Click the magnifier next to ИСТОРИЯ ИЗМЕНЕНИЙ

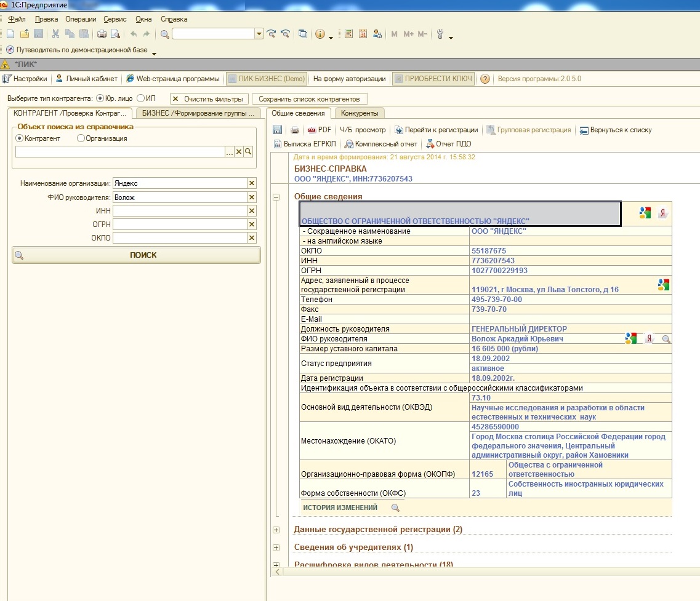tap(395, 507)
